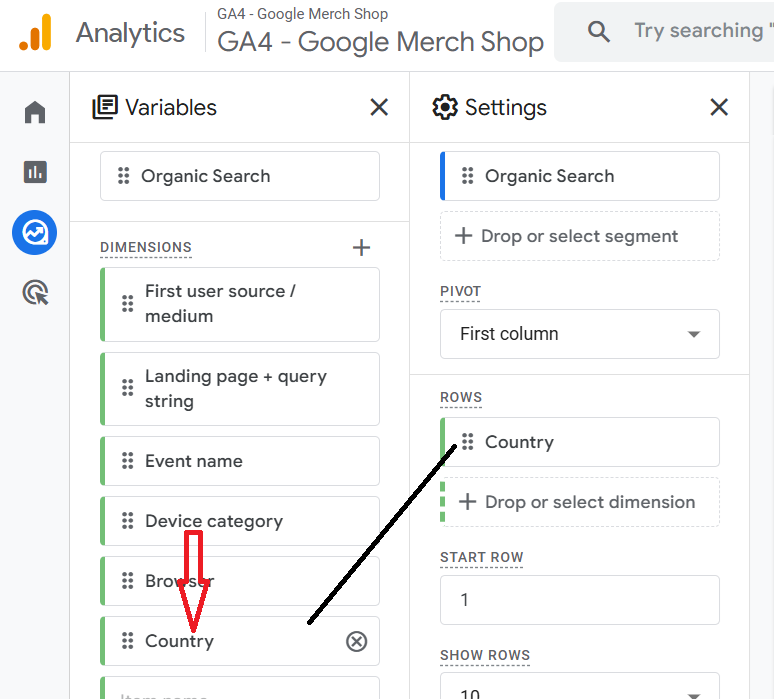Click the Country chip in Rows
Screen dimensions: 774x699
click(579, 442)
